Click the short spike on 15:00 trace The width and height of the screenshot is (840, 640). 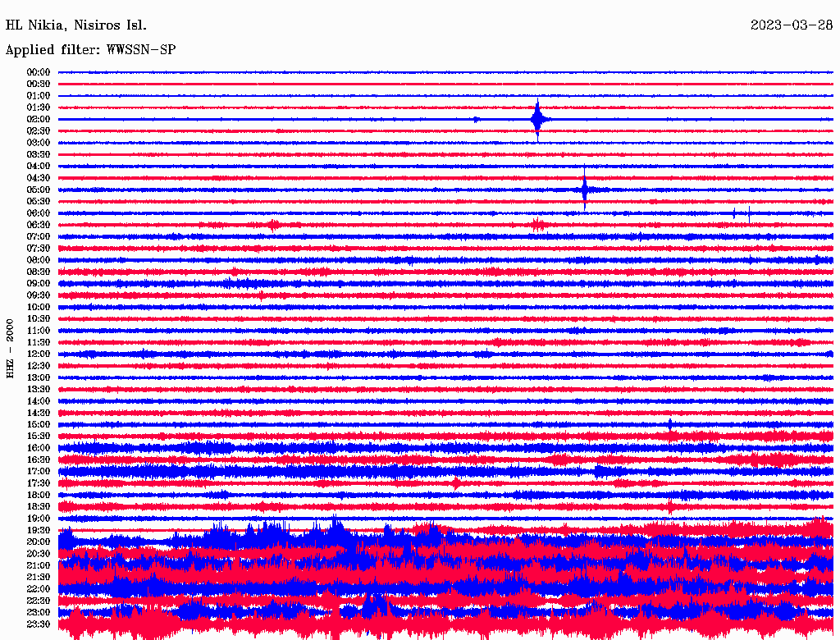(670, 424)
